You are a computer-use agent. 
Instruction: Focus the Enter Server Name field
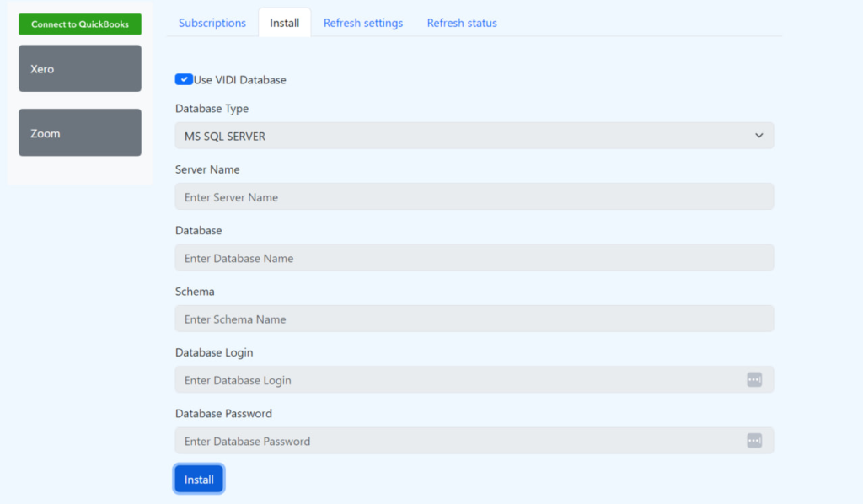pyautogui.click(x=474, y=197)
